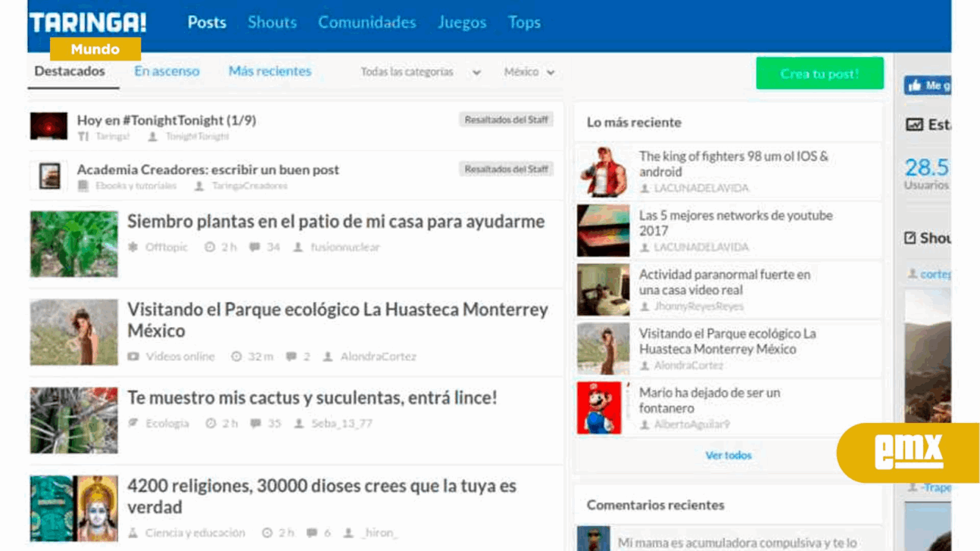Open fusionnuclear user profile

(x=345, y=247)
